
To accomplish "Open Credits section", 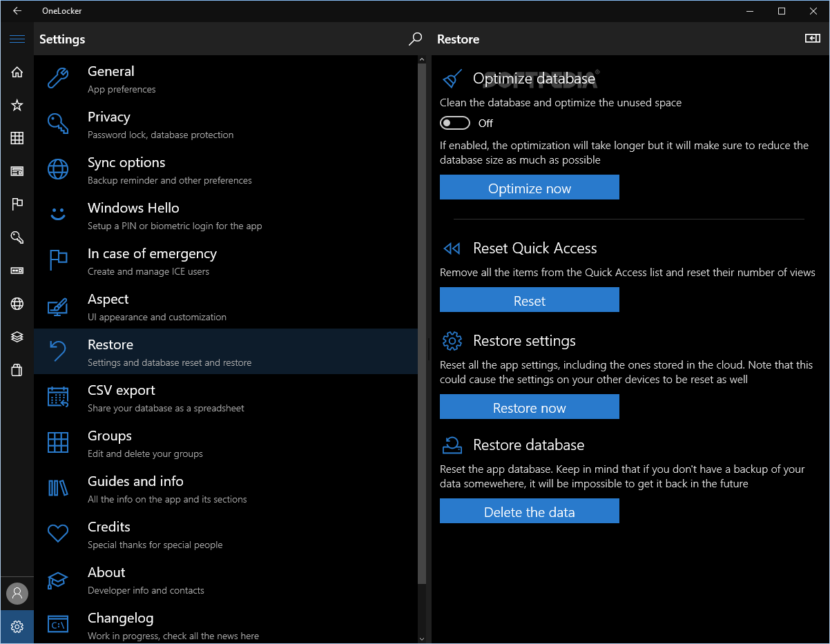I will tap(226, 534).
